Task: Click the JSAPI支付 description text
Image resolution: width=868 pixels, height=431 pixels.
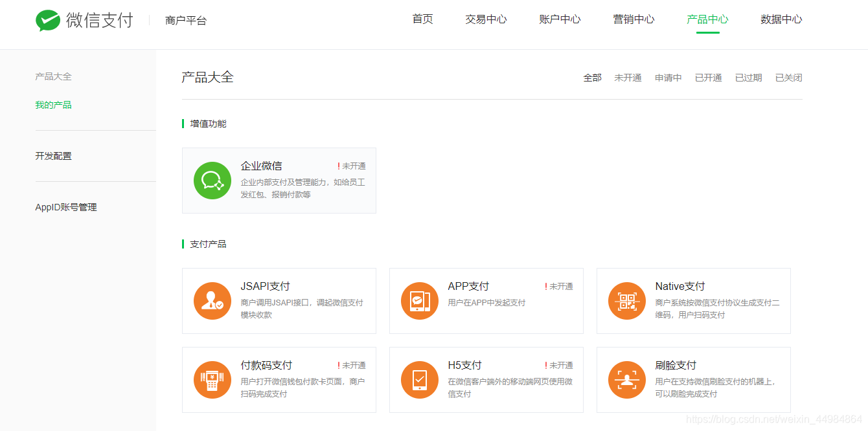Action: point(302,309)
